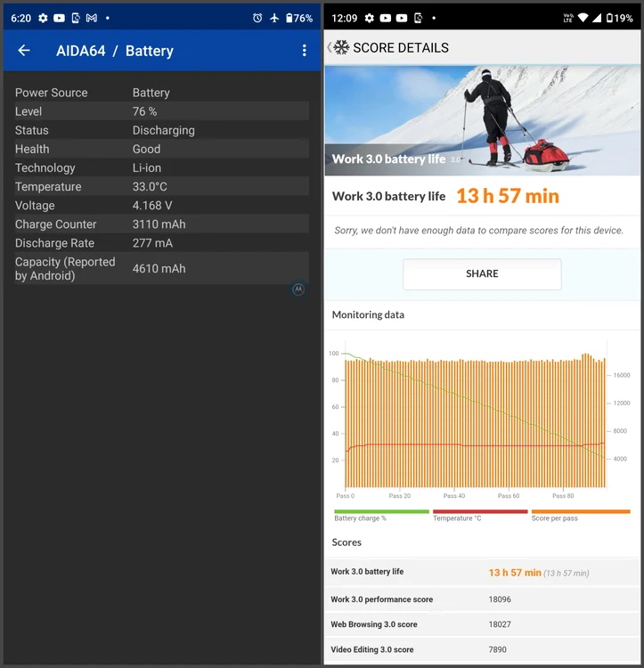
Task: Tap the orange Score per pass legend
Action: [581, 515]
